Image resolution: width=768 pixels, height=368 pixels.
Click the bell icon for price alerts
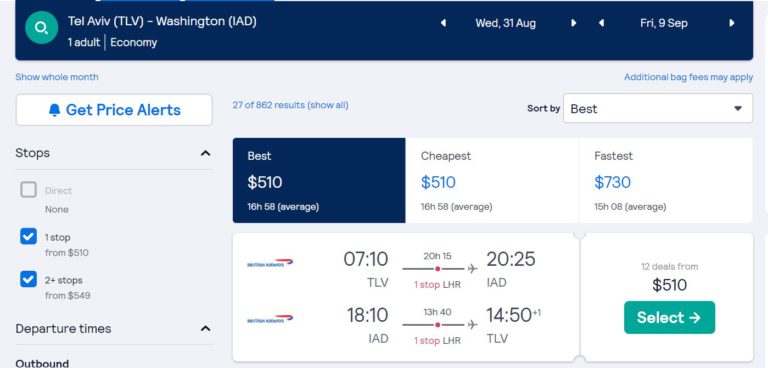point(55,110)
